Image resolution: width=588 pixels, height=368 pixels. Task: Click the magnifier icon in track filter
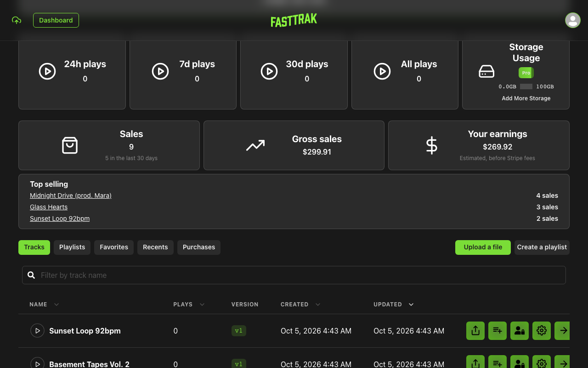coord(31,275)
